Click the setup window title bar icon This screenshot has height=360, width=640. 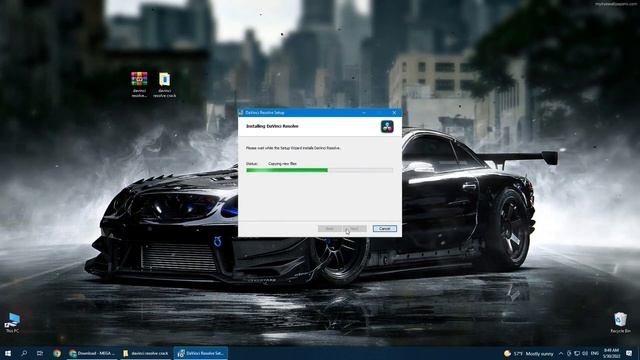241,113
